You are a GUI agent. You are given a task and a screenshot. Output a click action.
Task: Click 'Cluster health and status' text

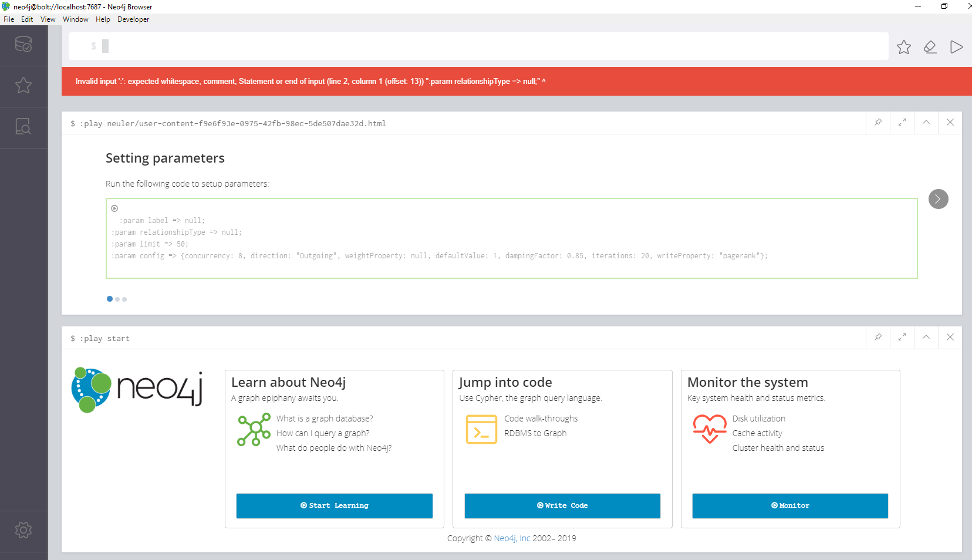[778, 448]
